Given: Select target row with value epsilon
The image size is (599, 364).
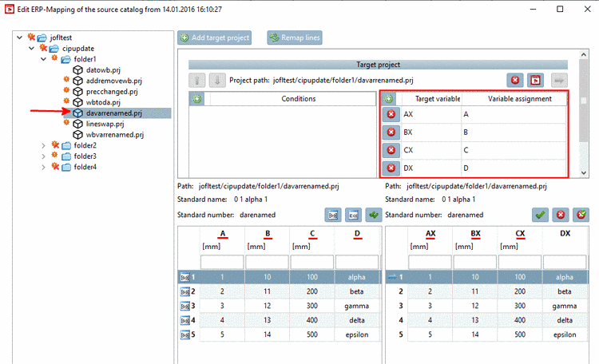Looking at the screenshot, I should click(486, 335).
